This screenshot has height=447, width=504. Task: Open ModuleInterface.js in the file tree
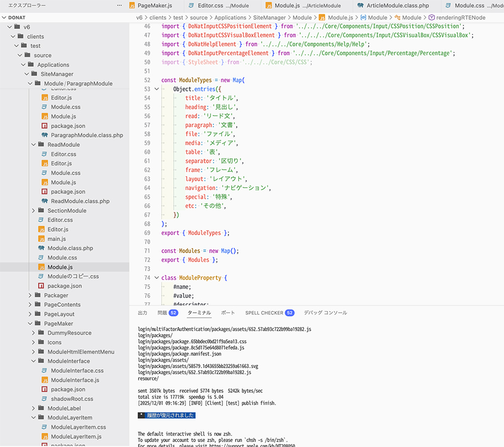pyautogui.click(x=75, y=380)
